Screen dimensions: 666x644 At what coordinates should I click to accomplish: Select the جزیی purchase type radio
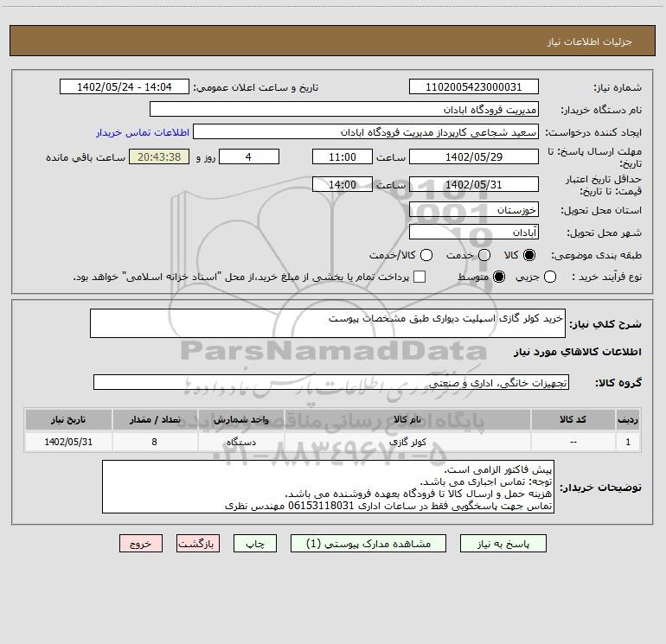tap(549, 277)
